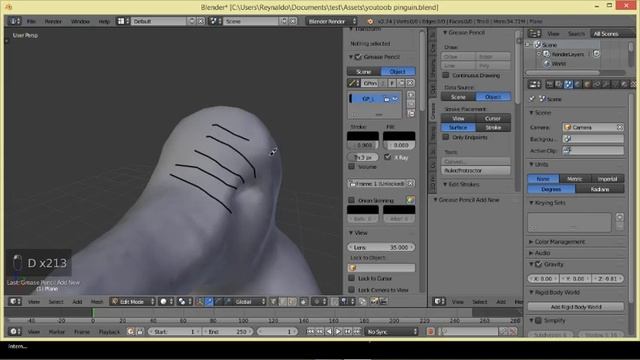This screenshot has height=360, width=640.
Task: Select Surface stroke placement
Action: click(x=458, y=127)
